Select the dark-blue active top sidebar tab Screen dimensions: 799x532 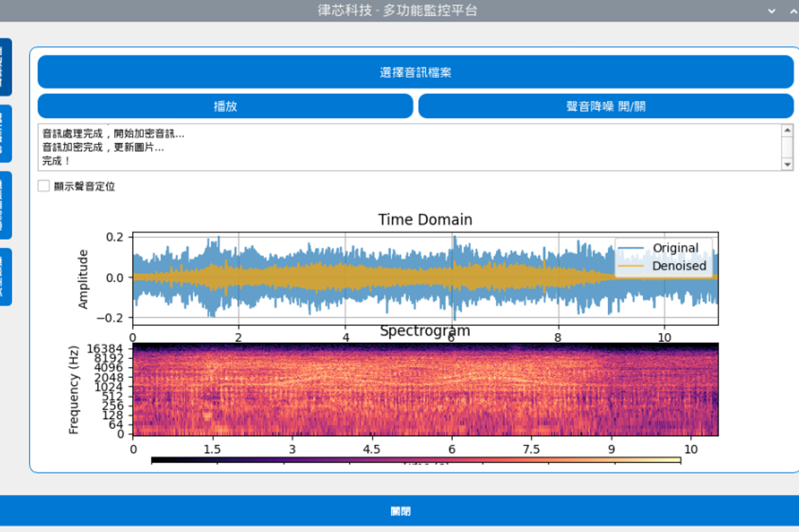[x=5, y=67]
